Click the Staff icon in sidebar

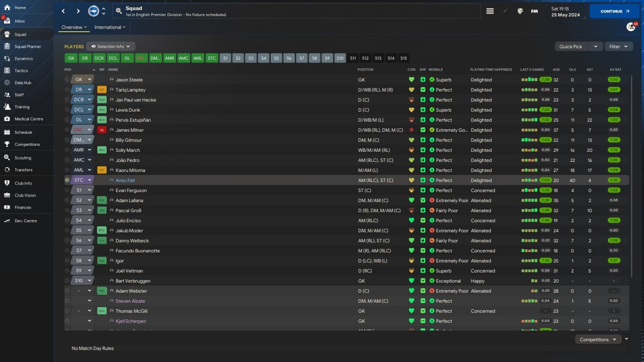click(7, 95)
